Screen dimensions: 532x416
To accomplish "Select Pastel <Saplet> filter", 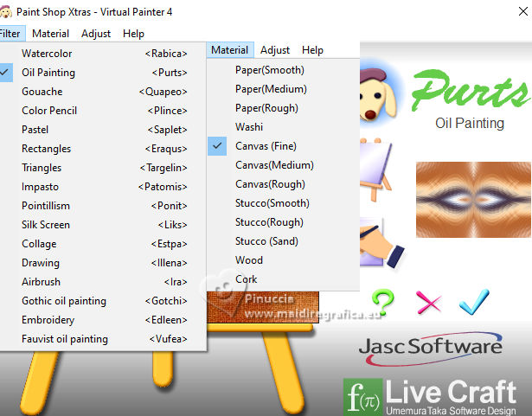I will [103, 130].
